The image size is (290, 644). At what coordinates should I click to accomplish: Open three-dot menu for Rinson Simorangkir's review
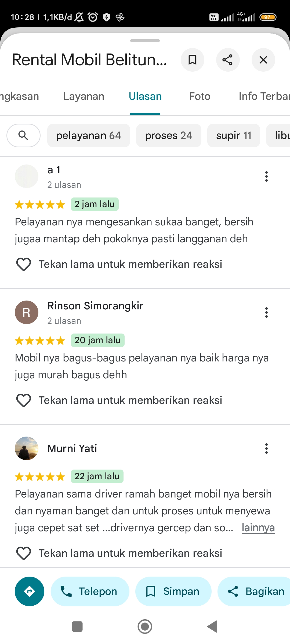point(266,313)
